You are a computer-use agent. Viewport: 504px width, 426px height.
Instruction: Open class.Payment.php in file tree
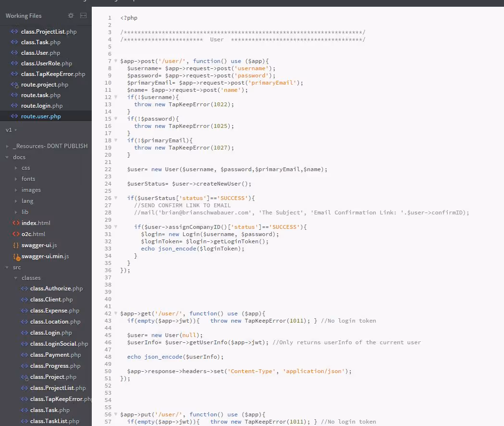click(x=55, y=355)
